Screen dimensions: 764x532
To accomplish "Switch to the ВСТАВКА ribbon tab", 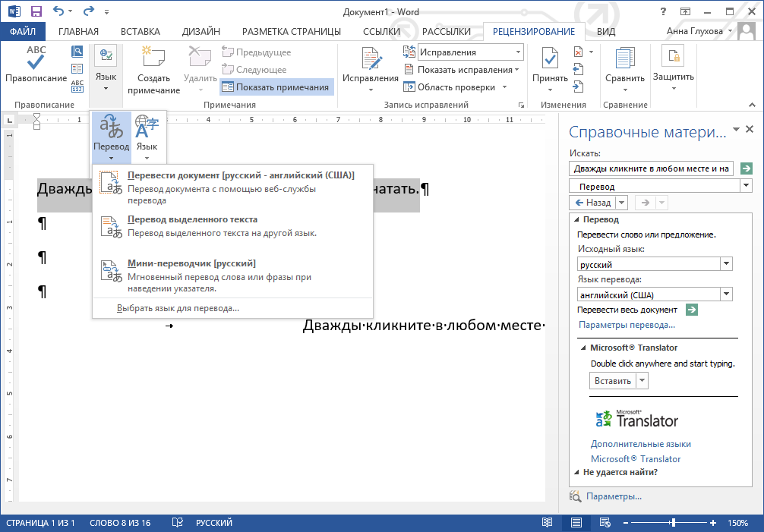I will [x=140, y=32].
